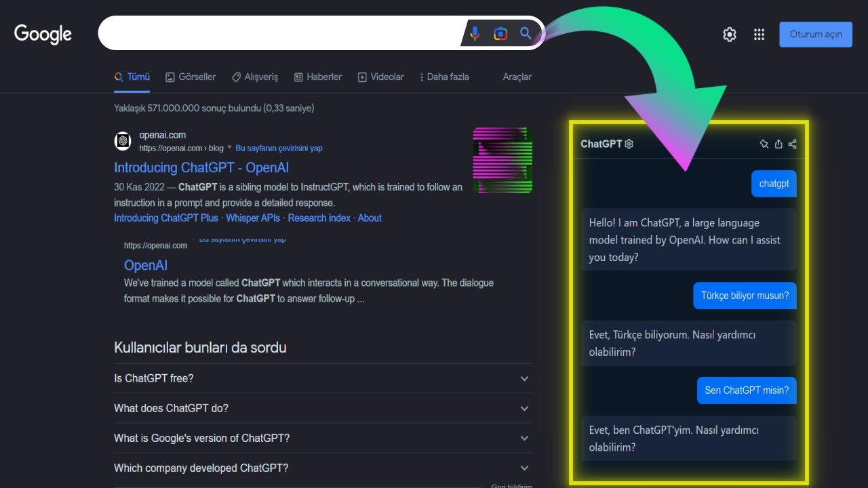This screenshot has height=488, width=868.
Task: Click the export icon in ChatGPT panel
Action: click(778, 144)
